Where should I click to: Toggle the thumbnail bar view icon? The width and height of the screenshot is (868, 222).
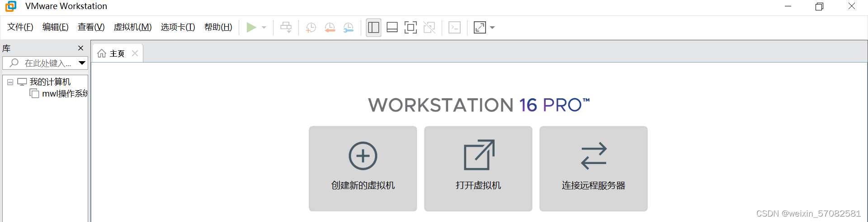coord(392,28)
